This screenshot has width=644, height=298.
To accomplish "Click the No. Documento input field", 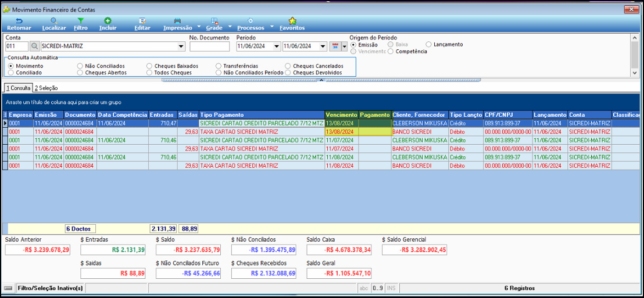I will coord(209,46).
